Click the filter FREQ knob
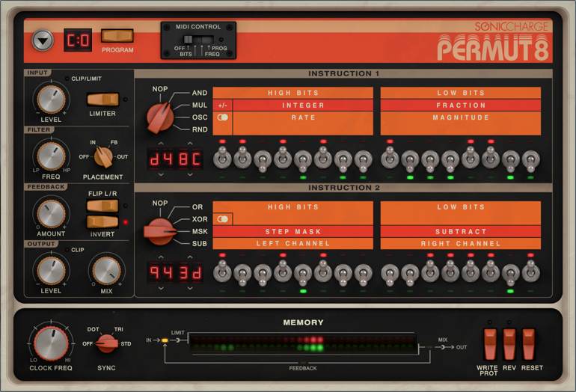Viewport: 576px width, 392px height. (x=50, y=156)
